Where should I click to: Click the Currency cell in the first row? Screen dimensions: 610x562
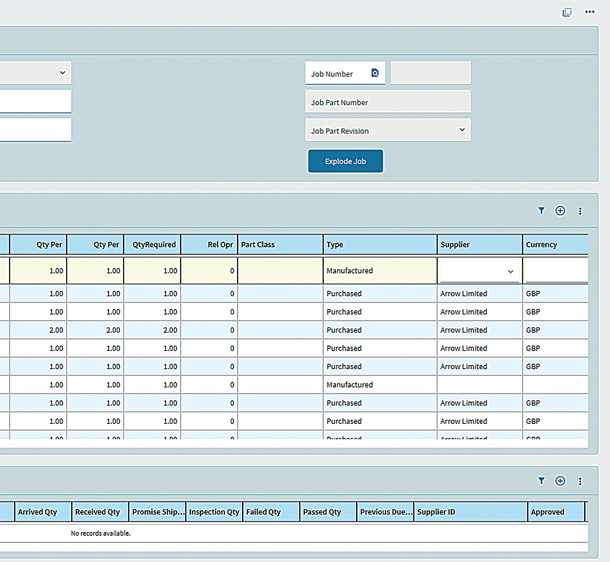pos(555,271)
